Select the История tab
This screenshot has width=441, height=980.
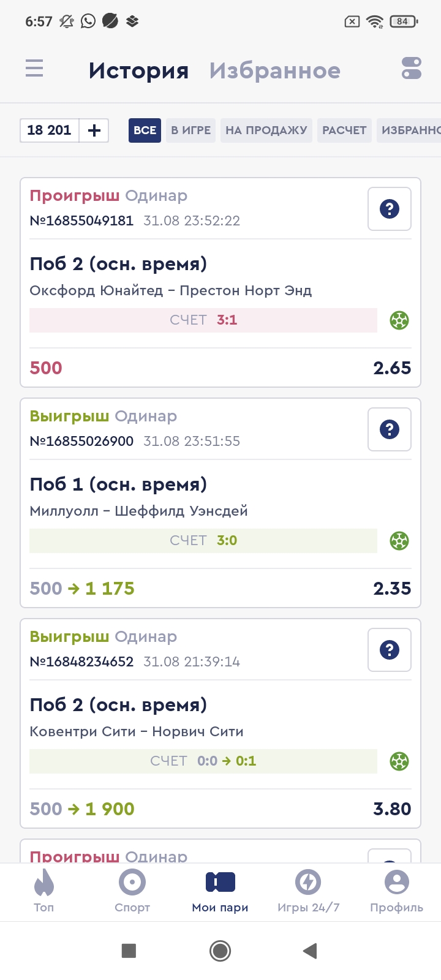[138, 71]
